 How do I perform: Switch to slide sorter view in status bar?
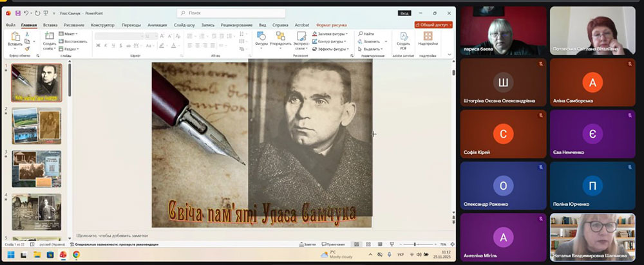tap(368, 245)
